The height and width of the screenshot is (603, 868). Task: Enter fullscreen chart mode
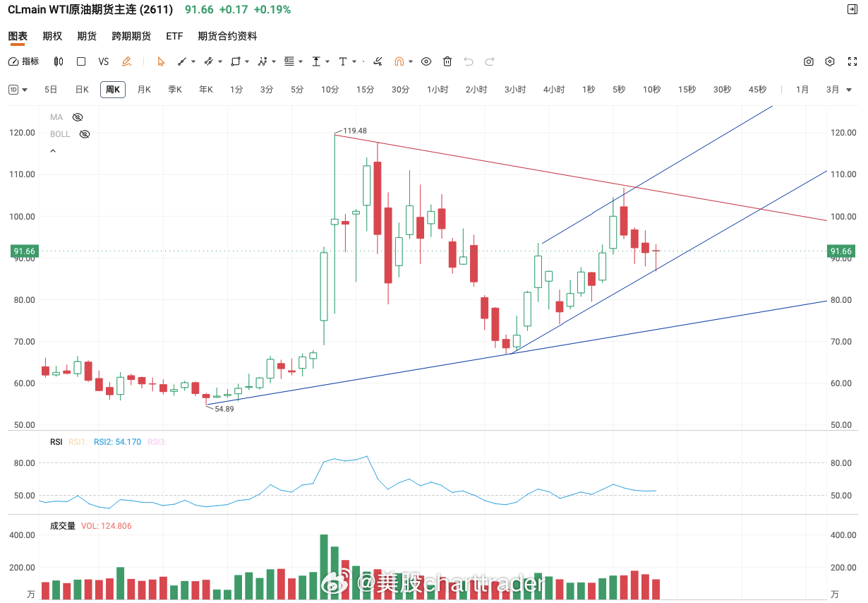click(851, 61)
